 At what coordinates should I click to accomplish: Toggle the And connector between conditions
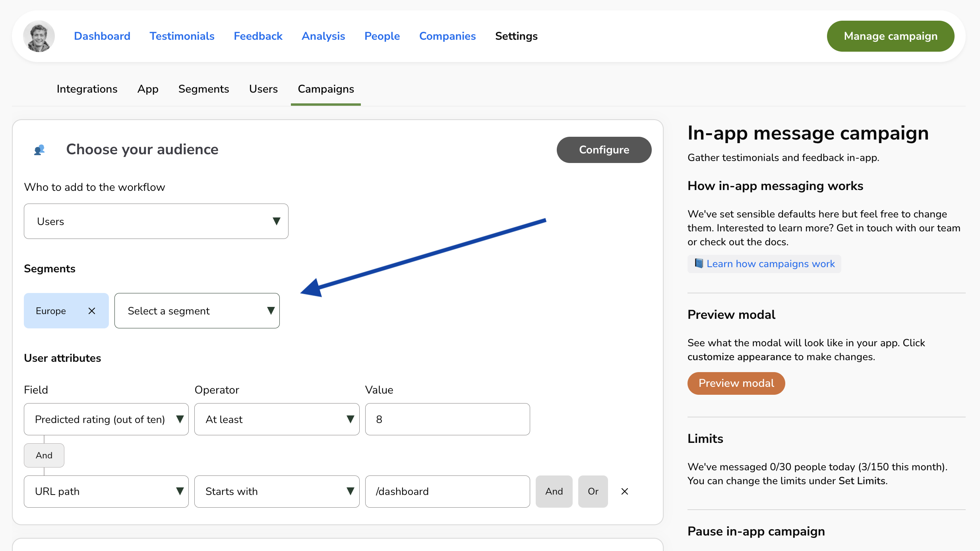(44, 455)
